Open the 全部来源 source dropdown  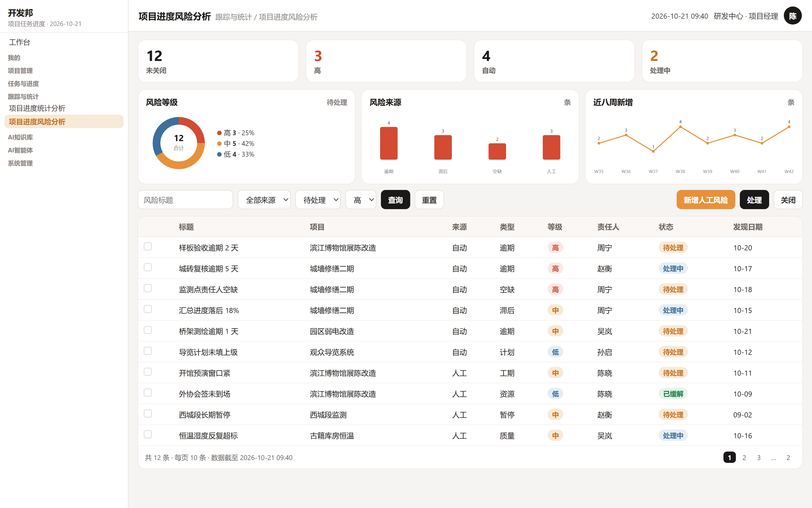264,200
